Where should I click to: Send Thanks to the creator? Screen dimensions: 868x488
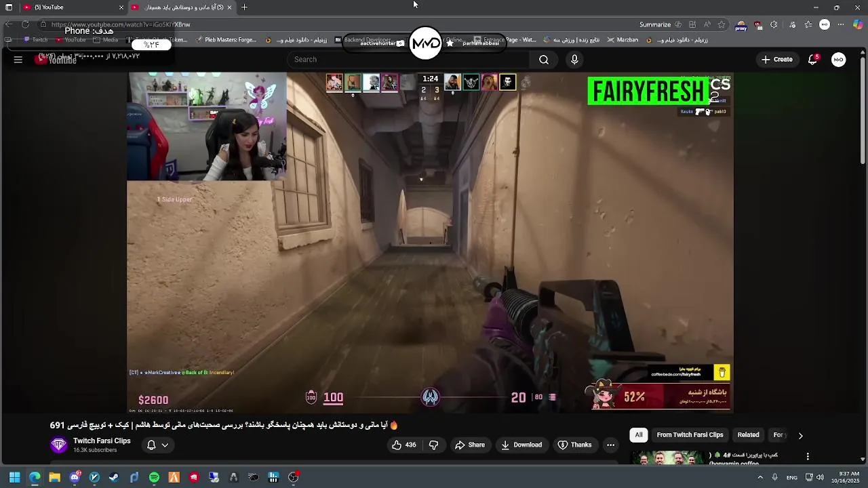point(574,445)
